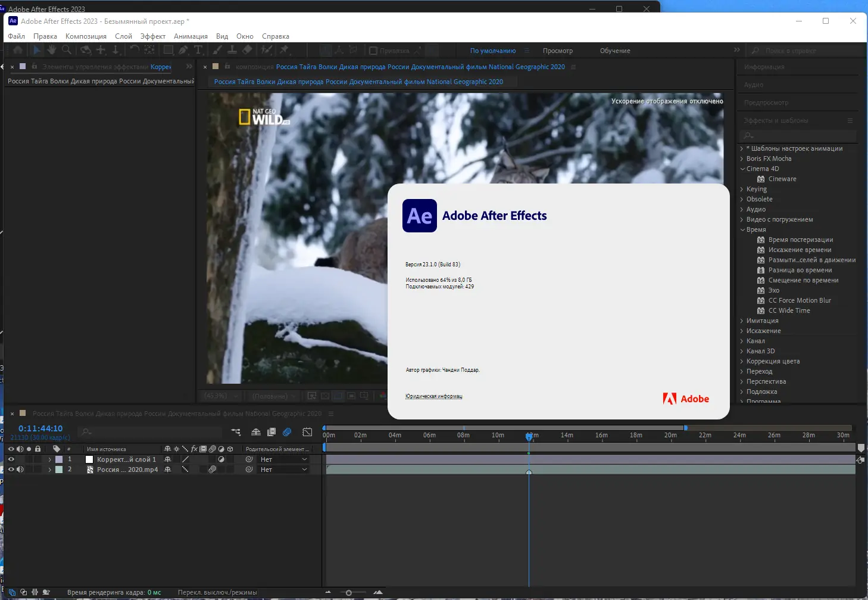Open the Эффект menu
This screenshot has width=868, height=600.
pos(152,36)
